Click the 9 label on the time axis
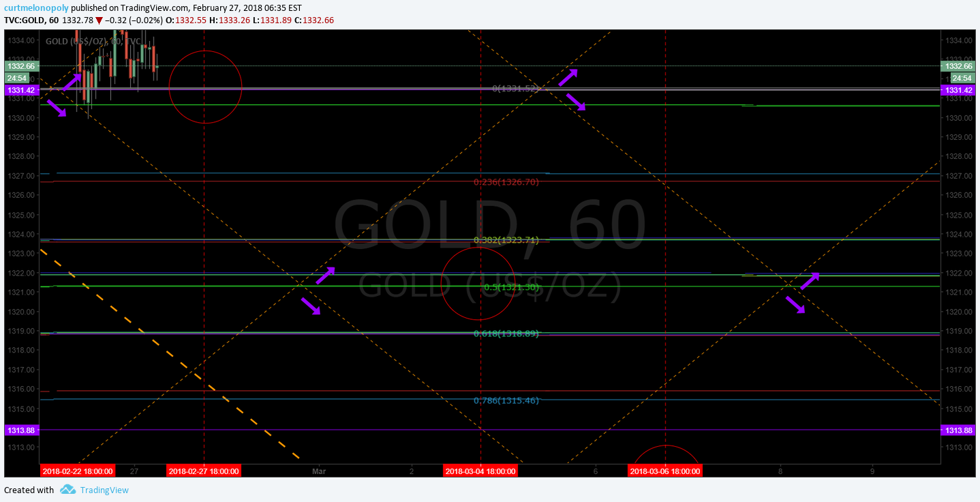The width and height of the screenshot is (980, 502). click(872, 471)
